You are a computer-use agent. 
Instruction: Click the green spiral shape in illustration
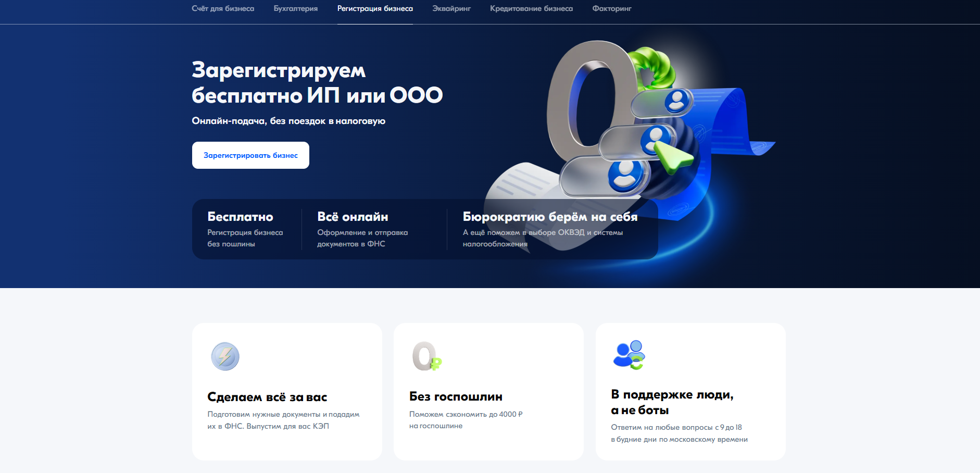click(x=651, y=65)
